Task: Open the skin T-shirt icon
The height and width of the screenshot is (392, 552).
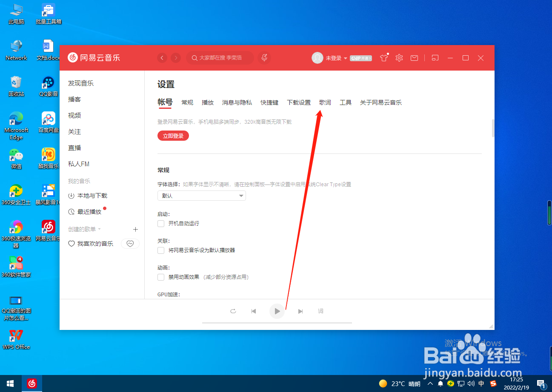Action: coord(384,58)
